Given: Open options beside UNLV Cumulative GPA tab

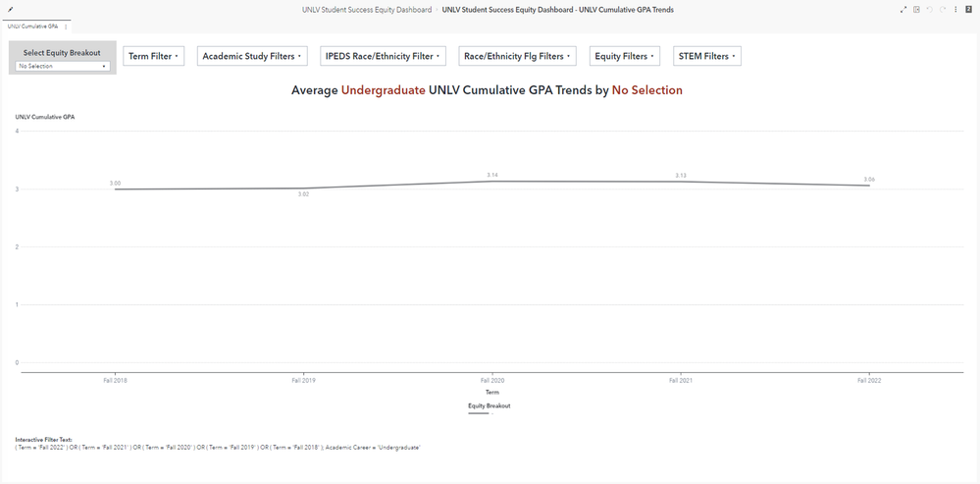Looking at the screenshot, I should (66, 27).
